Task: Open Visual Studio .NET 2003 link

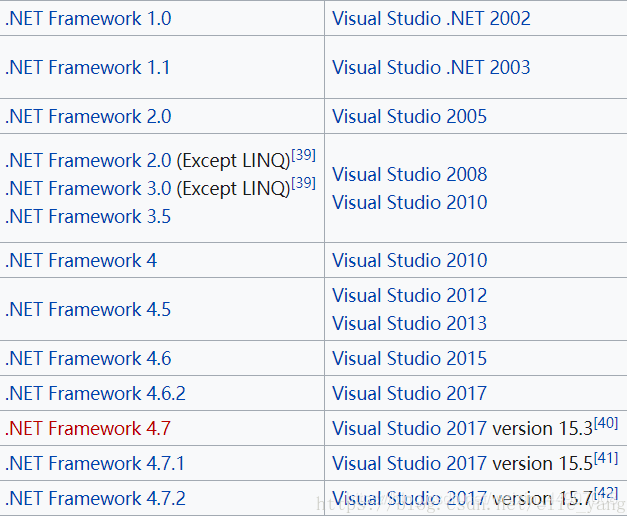Action: (x=431, y=67)
